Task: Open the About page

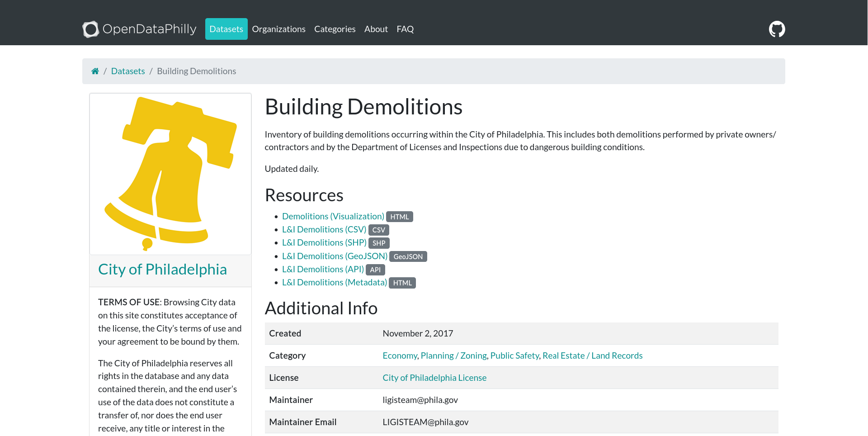Action: 376,29
